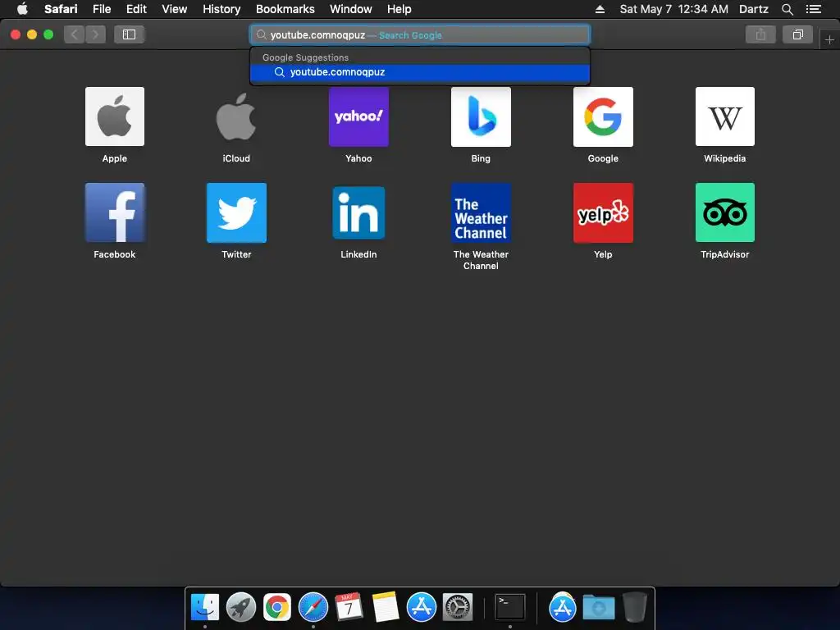Open the Apple system menu
Viewport: 840px width, 630px height.
point(22,9)
